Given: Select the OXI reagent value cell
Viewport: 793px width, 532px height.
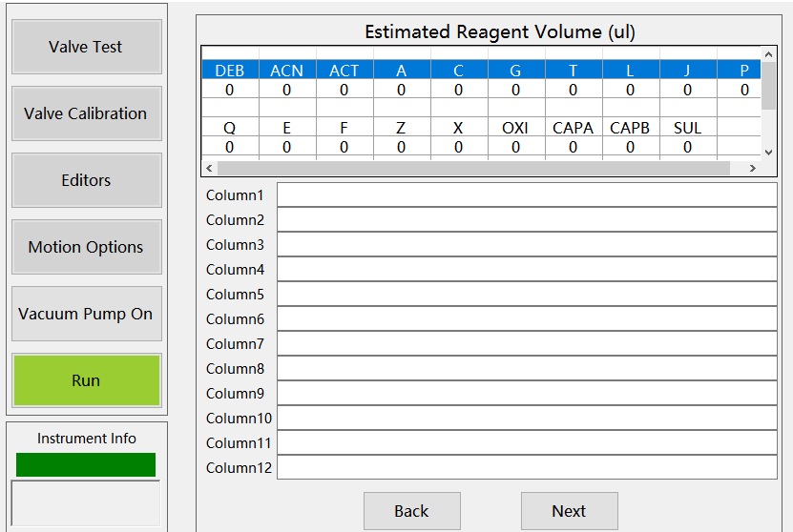Looking at the screenshot, I should [515, 147].
